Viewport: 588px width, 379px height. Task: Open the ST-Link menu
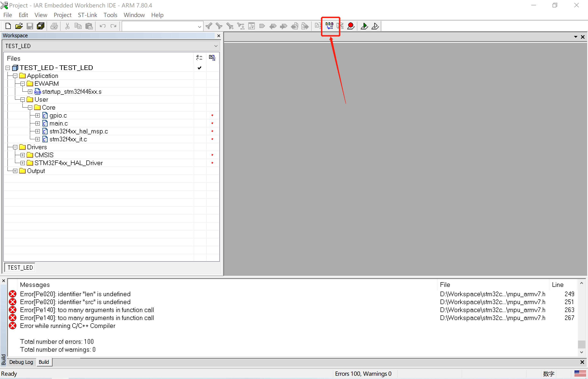(87, 15)
